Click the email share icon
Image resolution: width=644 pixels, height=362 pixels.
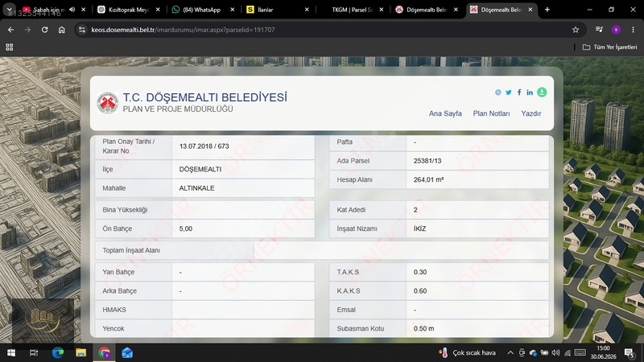point(498,93)
